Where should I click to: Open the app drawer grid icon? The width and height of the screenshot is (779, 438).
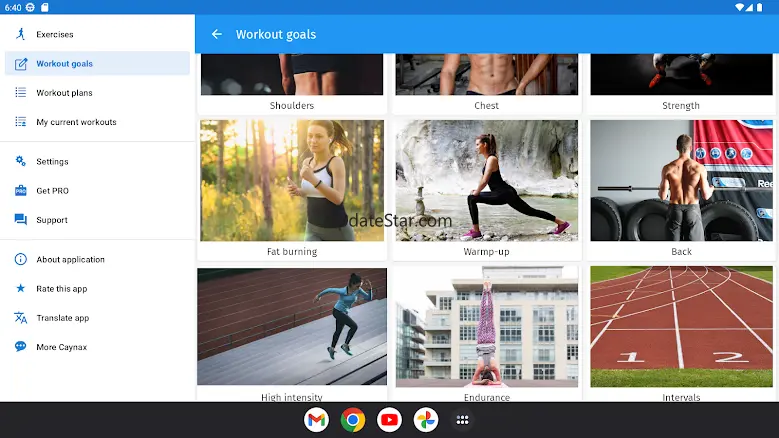point(463,421)
